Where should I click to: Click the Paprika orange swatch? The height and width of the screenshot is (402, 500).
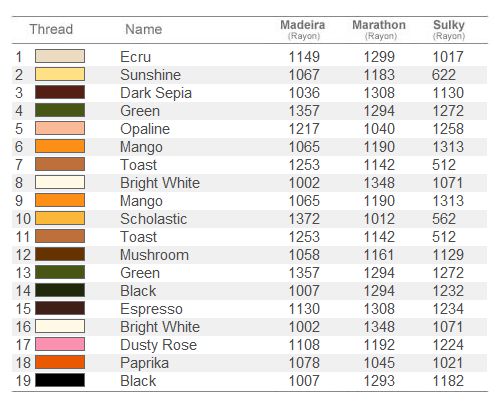coord(60,362)
